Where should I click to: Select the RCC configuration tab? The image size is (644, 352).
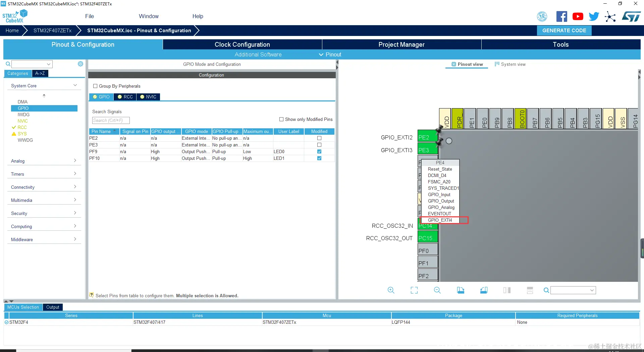(x=125, y=97)
